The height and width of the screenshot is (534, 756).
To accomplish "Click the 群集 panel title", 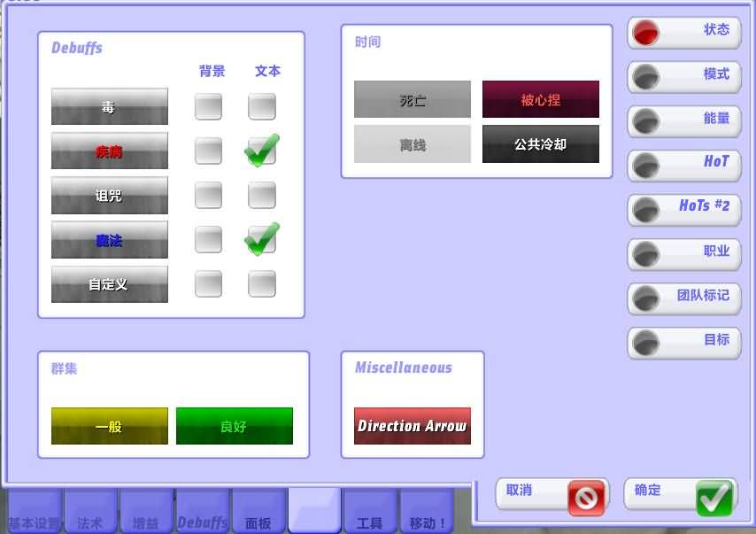I will tap(64, 368).
